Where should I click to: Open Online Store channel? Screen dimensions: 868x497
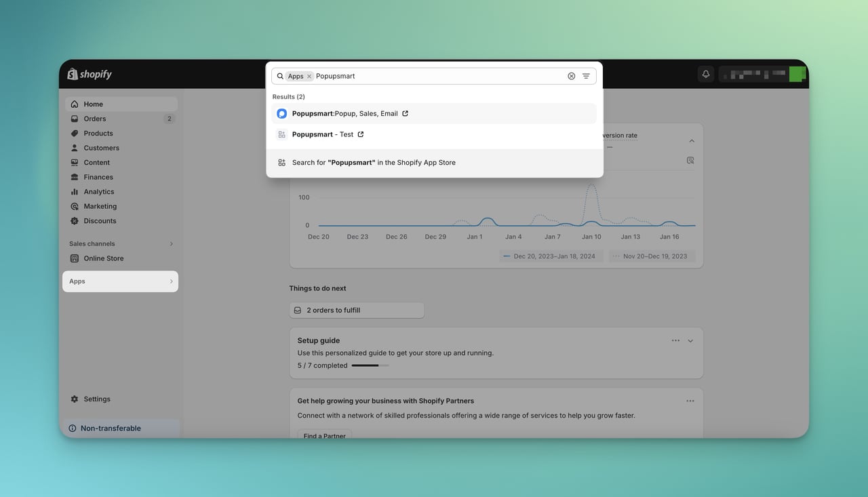121,258
